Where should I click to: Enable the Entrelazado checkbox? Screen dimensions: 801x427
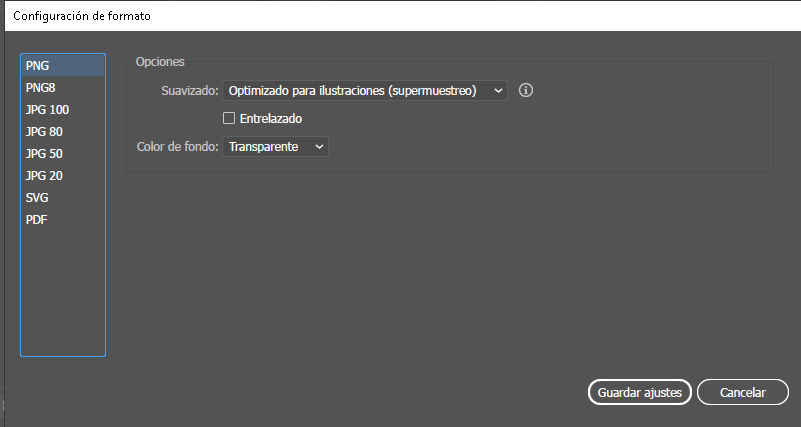pos(229,118)
